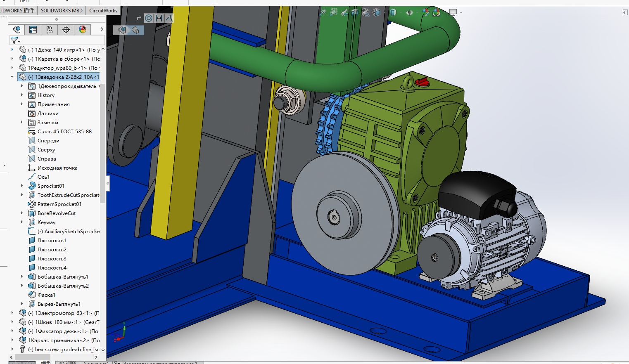Click the Apply Scene icon
629x364 pixels.
click(x=437, y=12)
